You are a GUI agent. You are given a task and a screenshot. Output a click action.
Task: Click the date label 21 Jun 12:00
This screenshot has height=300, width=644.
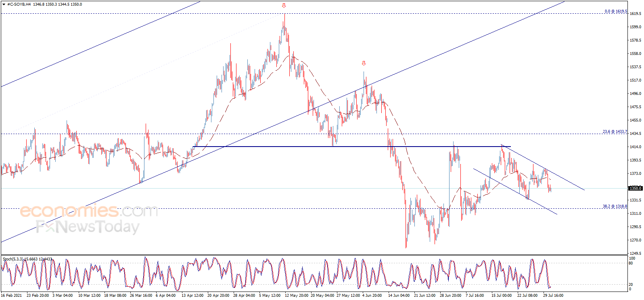coord(425,296)
